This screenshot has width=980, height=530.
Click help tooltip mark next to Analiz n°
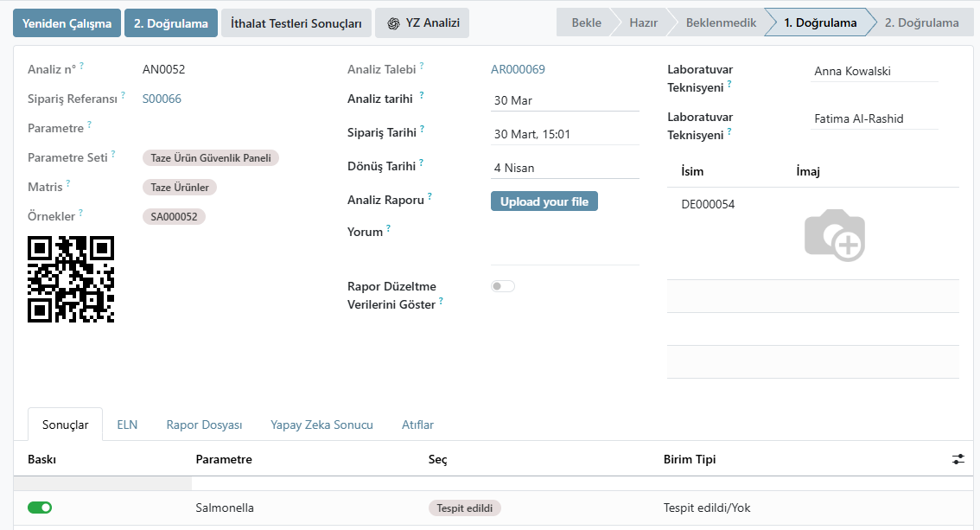click(82, 66)
